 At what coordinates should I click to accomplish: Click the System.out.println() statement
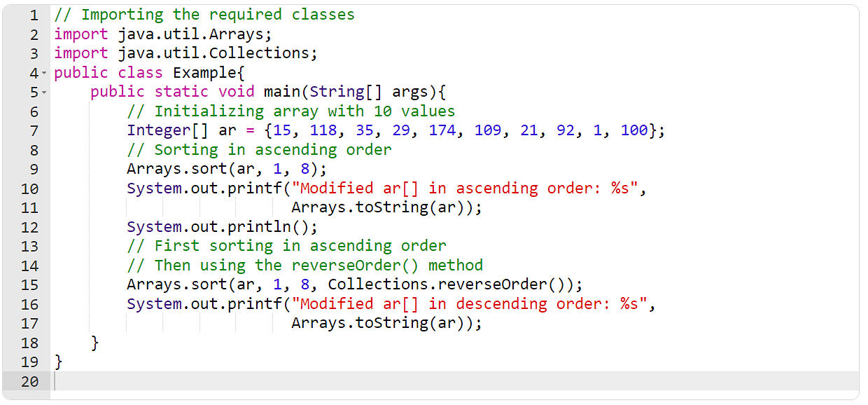tap(222, 226)
